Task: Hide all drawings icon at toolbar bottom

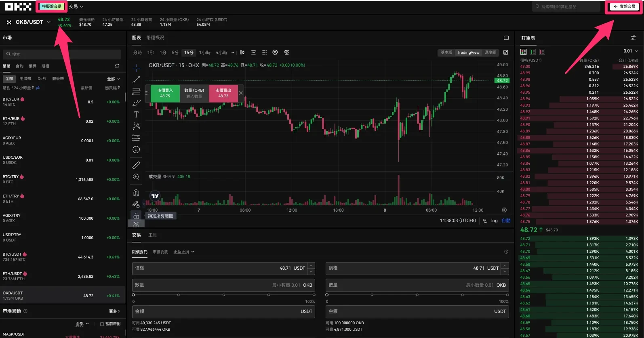Action: pos(136,224)
